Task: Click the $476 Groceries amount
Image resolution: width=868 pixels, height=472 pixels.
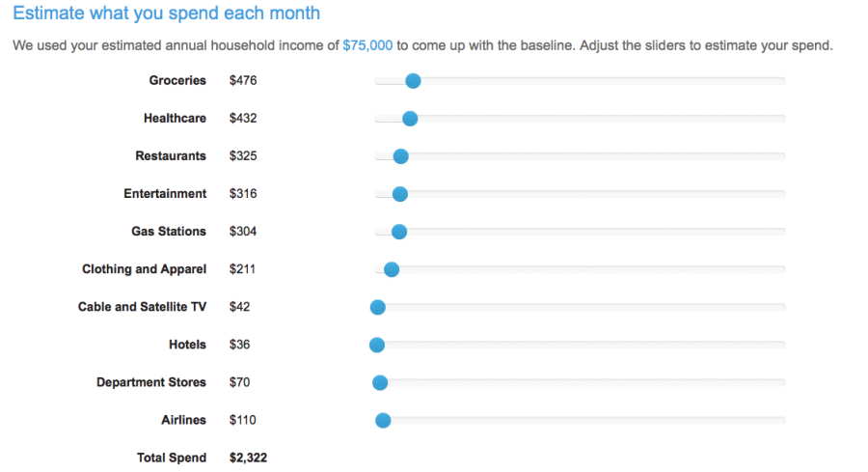Action: (x=243, y=81)
